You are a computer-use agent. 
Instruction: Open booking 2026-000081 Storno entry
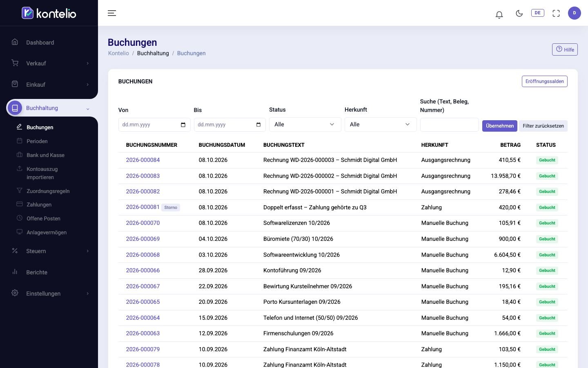(143, 207)
